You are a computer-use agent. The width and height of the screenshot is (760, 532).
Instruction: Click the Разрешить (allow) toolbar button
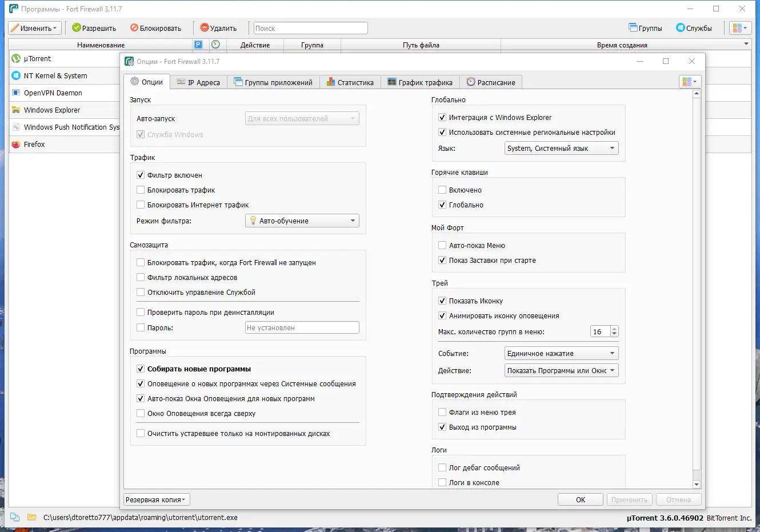tap(94, 28)
